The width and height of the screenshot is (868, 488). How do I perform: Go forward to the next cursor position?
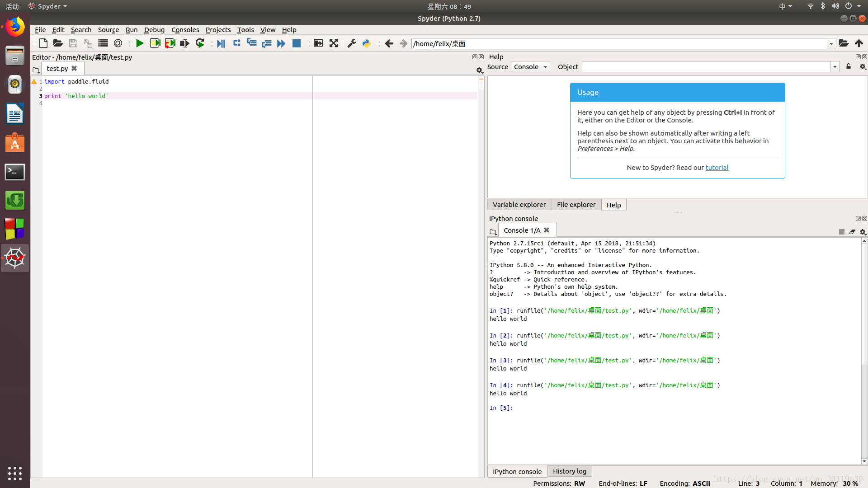click(x=404, y=43)
